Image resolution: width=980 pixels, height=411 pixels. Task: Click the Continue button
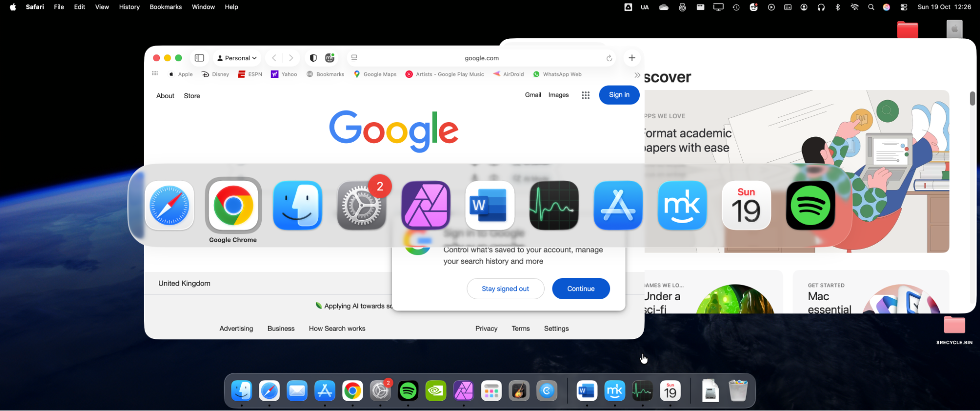(x=581, y=288)
